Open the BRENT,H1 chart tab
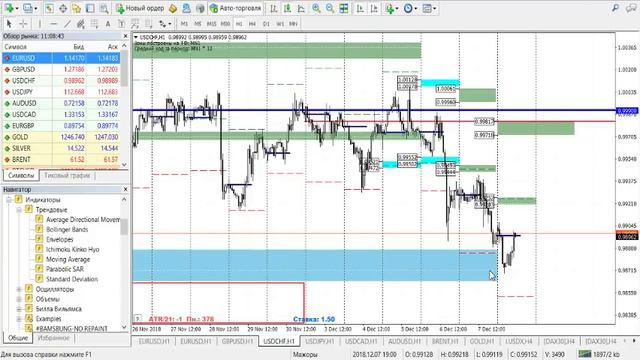This screenshot has width=640, height=360. [x=445, y=341]
